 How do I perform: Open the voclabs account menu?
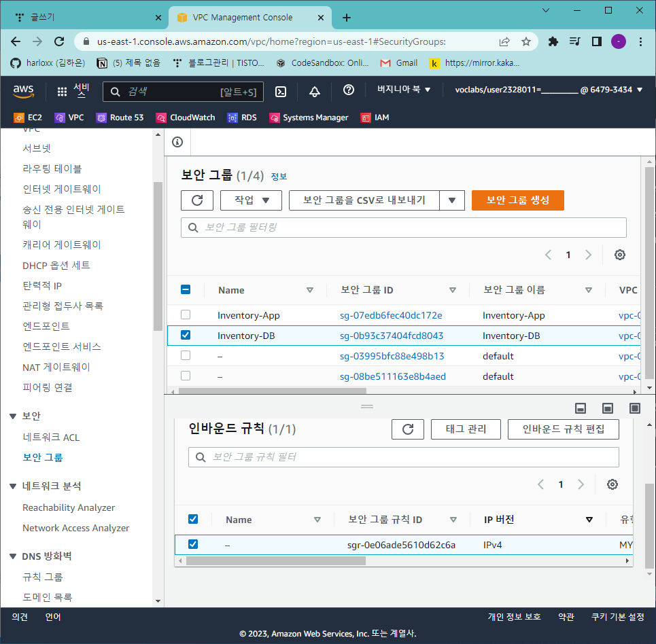coord(549,90)
